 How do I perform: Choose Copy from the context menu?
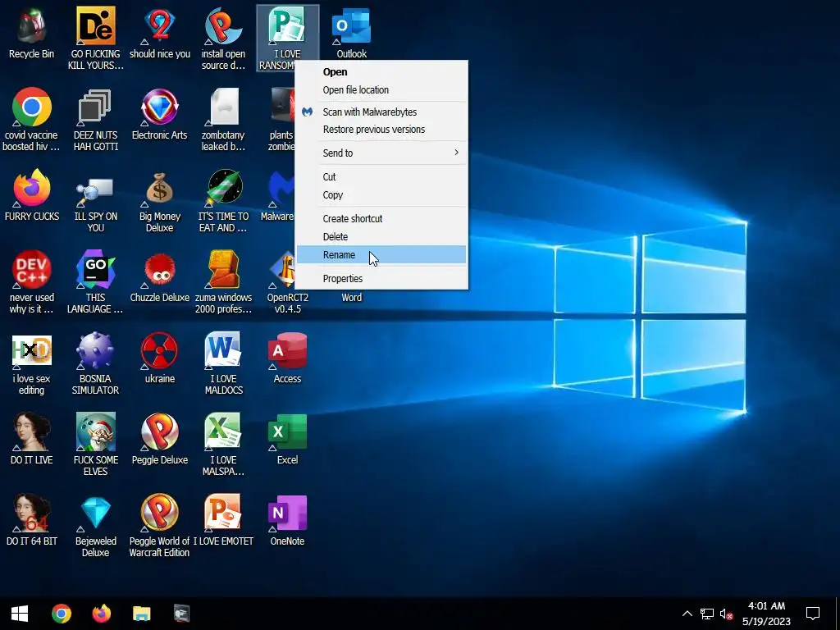click(x=381, y=195)
